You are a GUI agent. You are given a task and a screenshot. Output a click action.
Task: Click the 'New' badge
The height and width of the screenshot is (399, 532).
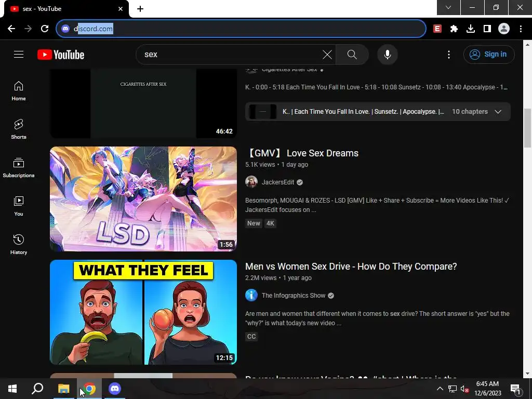254,223
